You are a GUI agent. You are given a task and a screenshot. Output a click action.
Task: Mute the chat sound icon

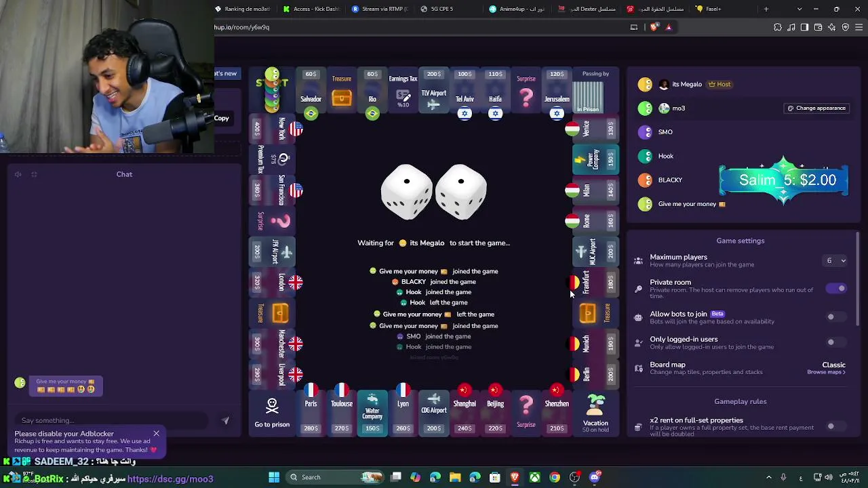click(18, 174)
